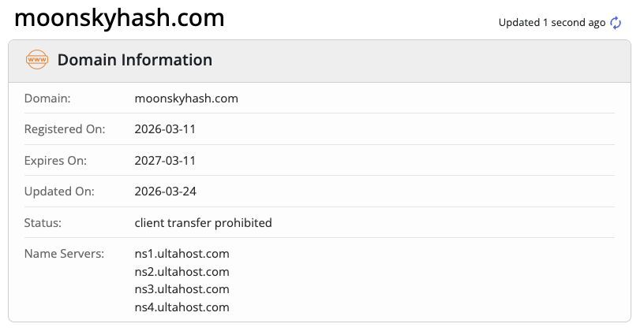This screenshot has height=331, width=644.
Task: Click the Expires On: label
Action: (x=55, y=161)
